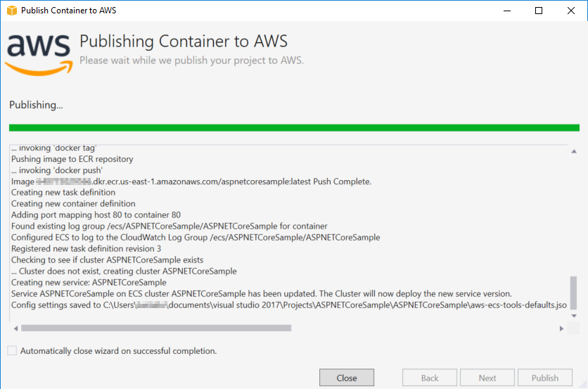Click the green publishing progress bar
588x389 pixels.
tap(294, 127)
